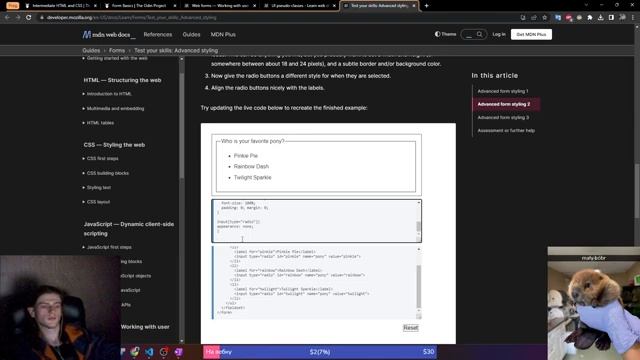This screenshot has width=640, height=360.
Task: Toggle the Theme switcher
Action: (445, 34)
